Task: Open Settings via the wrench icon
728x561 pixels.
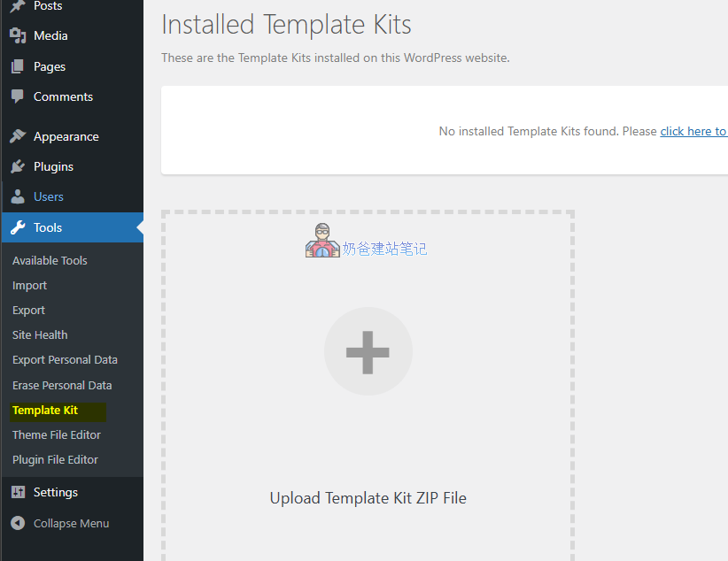Action: click(19, 492)
